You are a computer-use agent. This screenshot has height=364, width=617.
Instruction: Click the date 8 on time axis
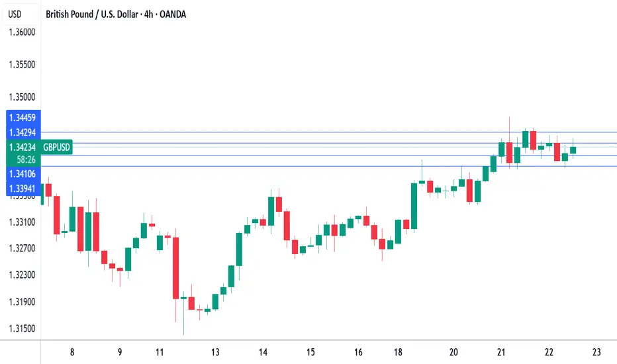72,352
